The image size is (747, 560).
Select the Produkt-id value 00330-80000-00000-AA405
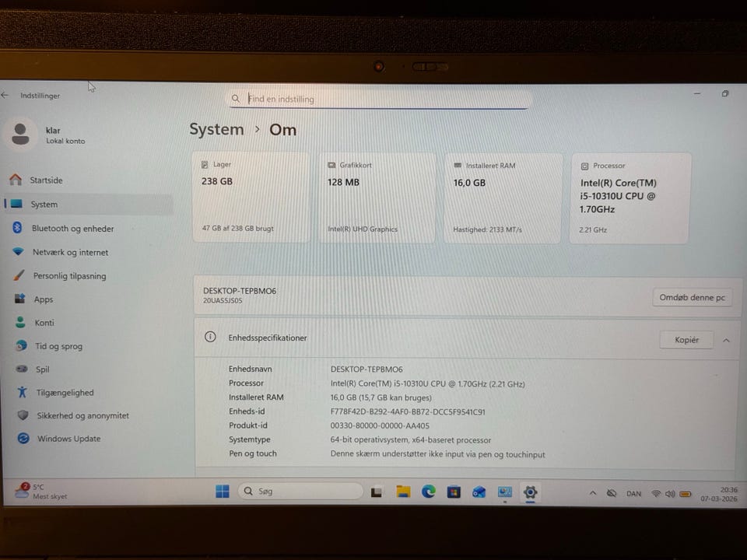(380, 425)
